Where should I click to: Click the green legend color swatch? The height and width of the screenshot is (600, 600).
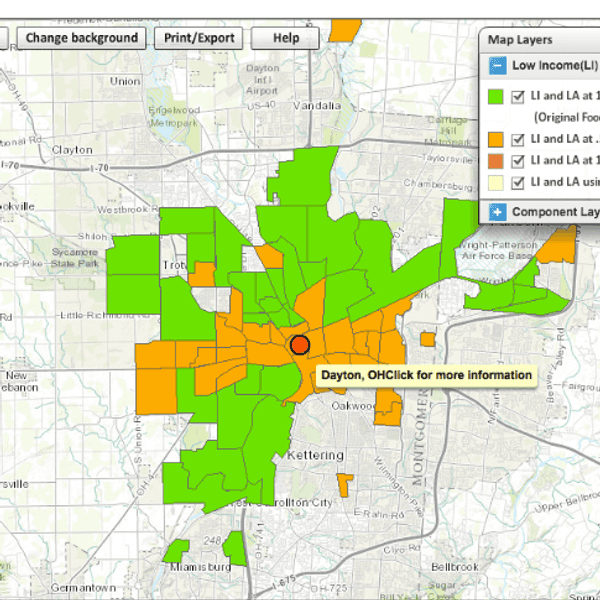pos(495,97)
